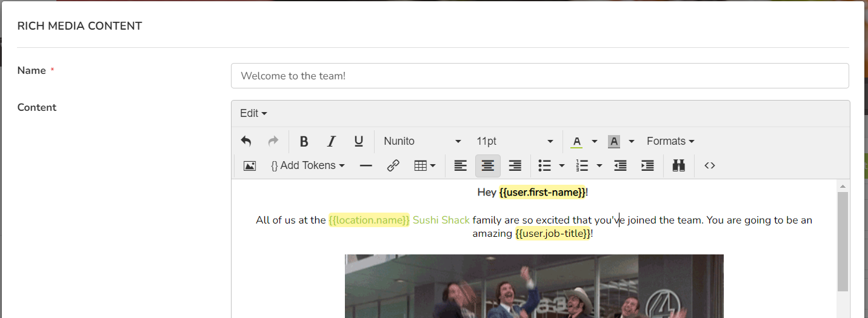Insert a horizontal line
868x318 pixels.
click(366, 165)
